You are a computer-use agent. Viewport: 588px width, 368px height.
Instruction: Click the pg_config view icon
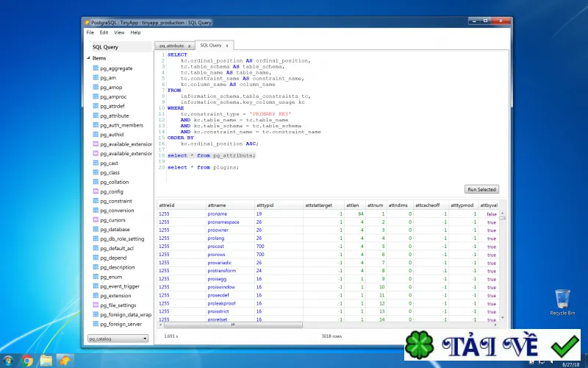click(96, 191)
